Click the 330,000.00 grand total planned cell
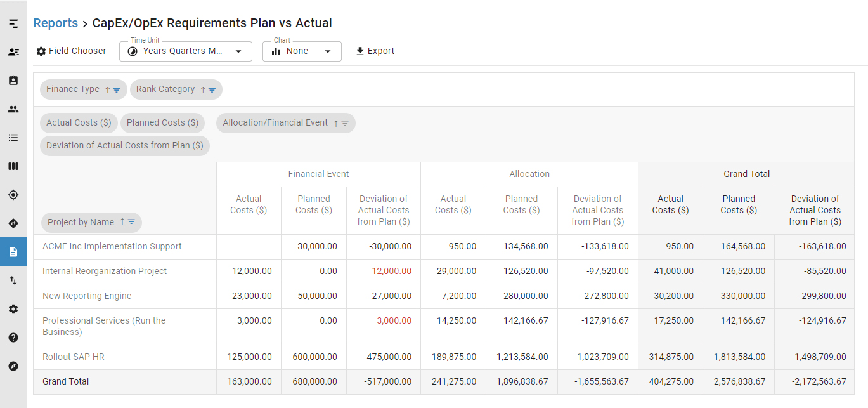 [x=739, y=296]
